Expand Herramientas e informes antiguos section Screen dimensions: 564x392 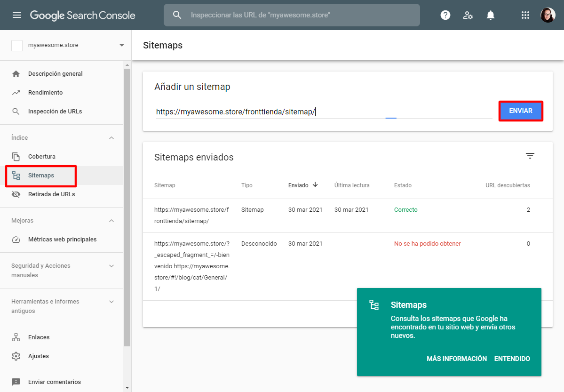pos(111,302)
